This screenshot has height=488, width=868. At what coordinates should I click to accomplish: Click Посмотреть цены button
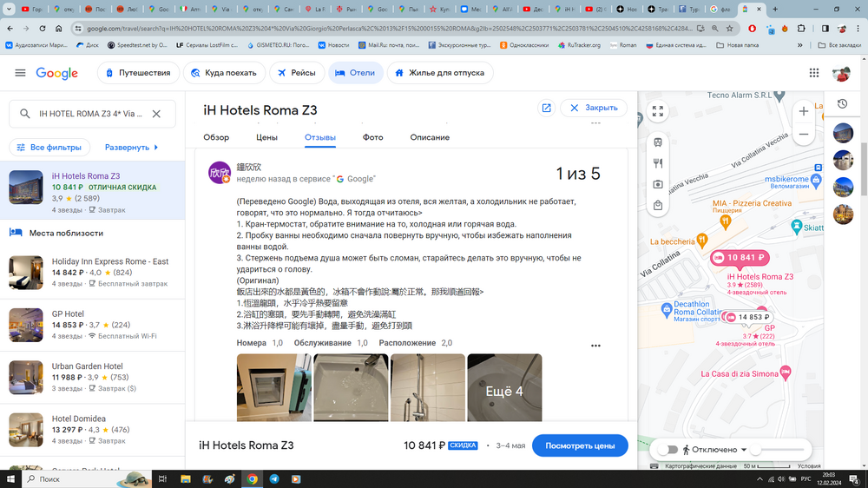[x=580, y=446]
